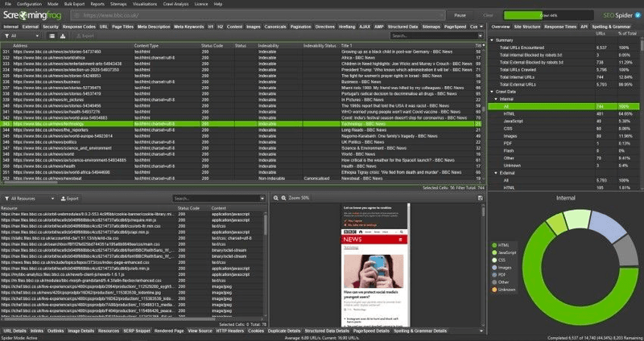The height and width of the screenshot is (341, 644).
Task: Switch to the Structured Data tab
Action: tap(402, 27)
